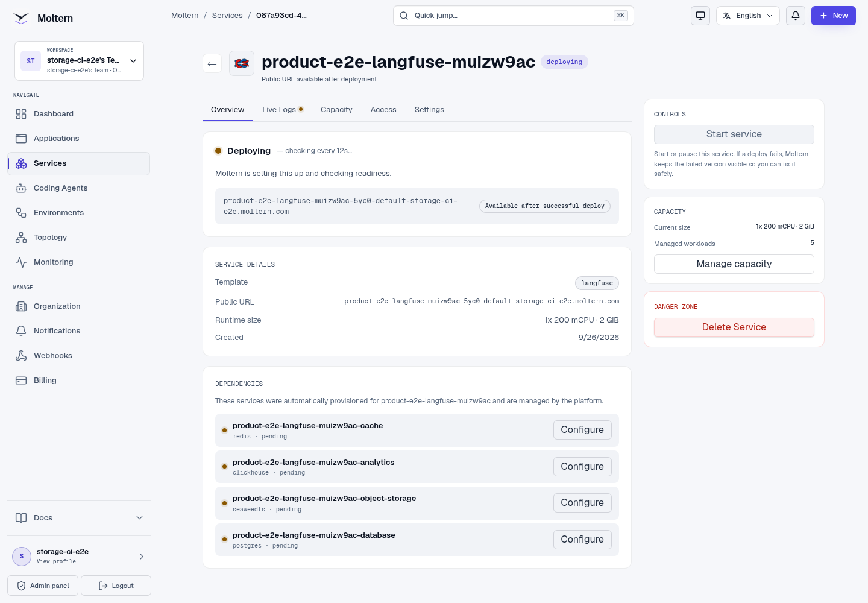Click the back arrow button
This screenshot has width=868, height=603.
[212, 63]
